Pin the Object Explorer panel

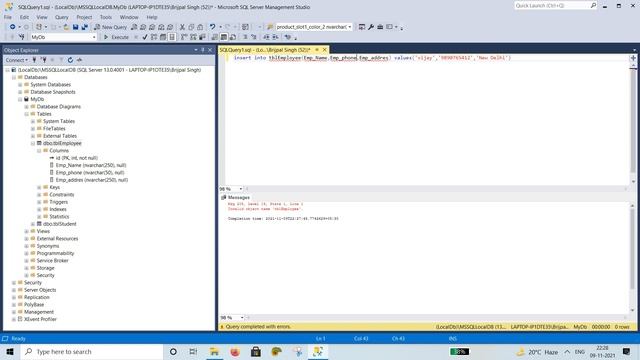[203, 50]
